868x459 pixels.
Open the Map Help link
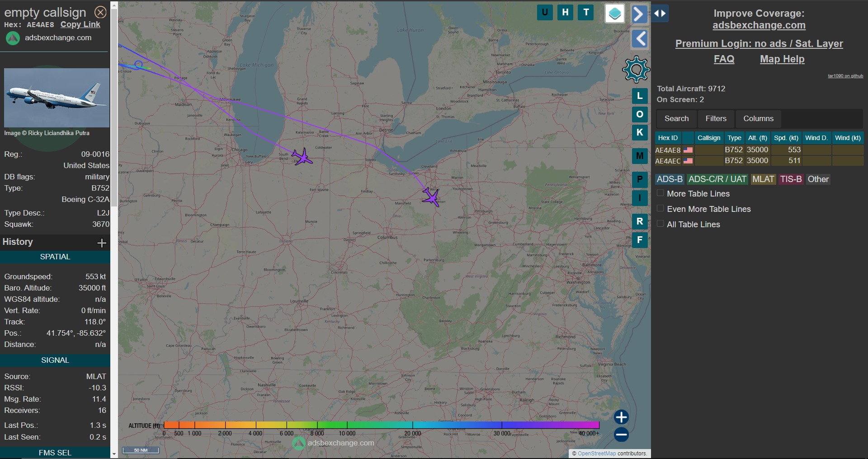[782, 59]
